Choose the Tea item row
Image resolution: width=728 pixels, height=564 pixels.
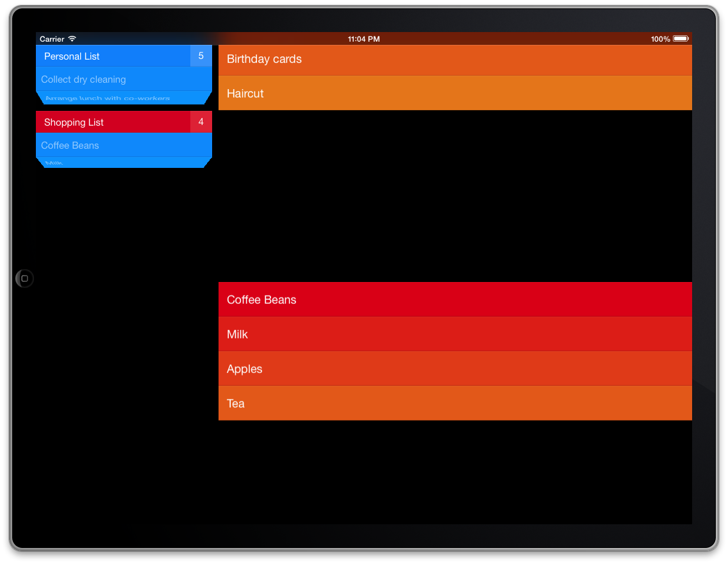(x=455, y=404)
